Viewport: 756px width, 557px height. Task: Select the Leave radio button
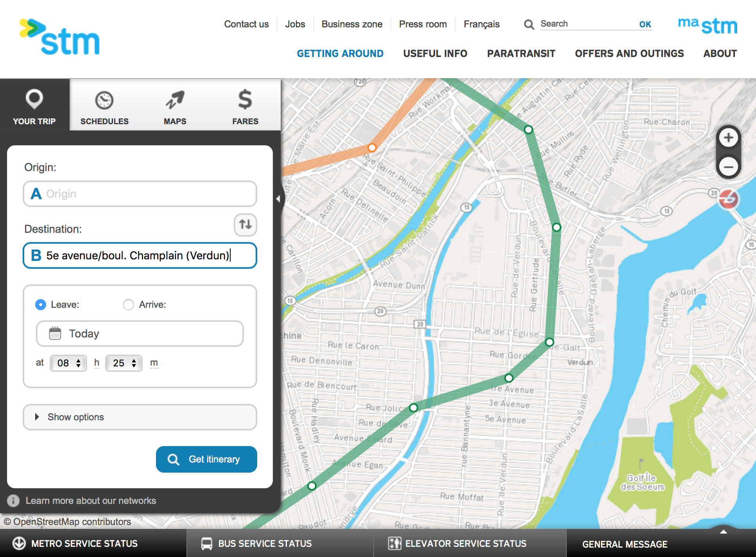[41, 305]
